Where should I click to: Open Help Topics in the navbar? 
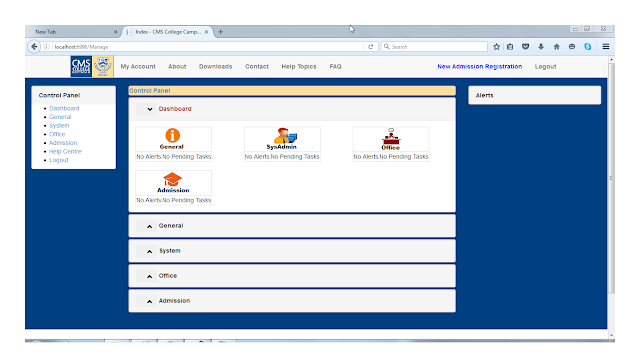(x=299, y=67)
